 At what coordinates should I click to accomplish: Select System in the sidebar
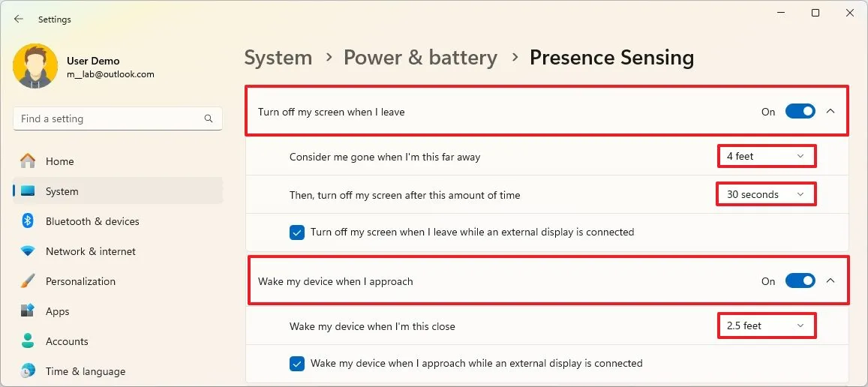click(x=62, y=191)
